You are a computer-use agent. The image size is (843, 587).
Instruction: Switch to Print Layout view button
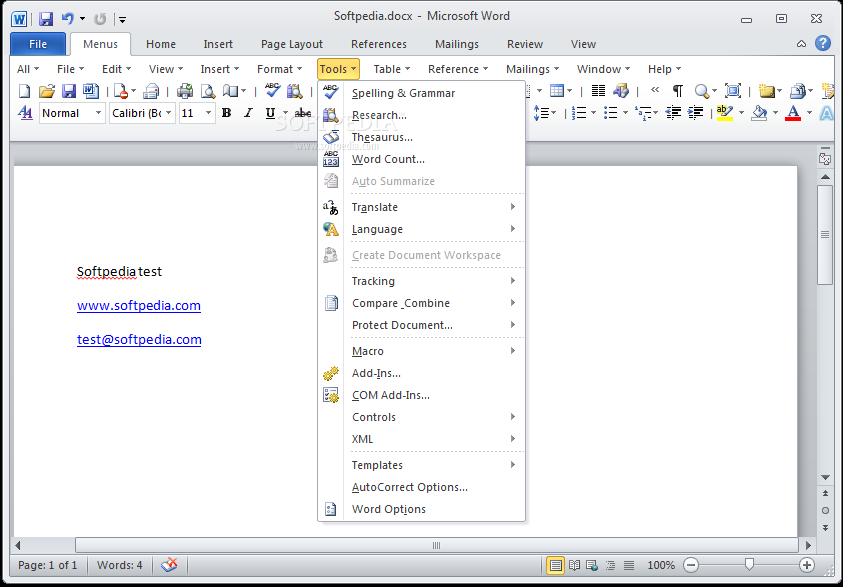555,565
